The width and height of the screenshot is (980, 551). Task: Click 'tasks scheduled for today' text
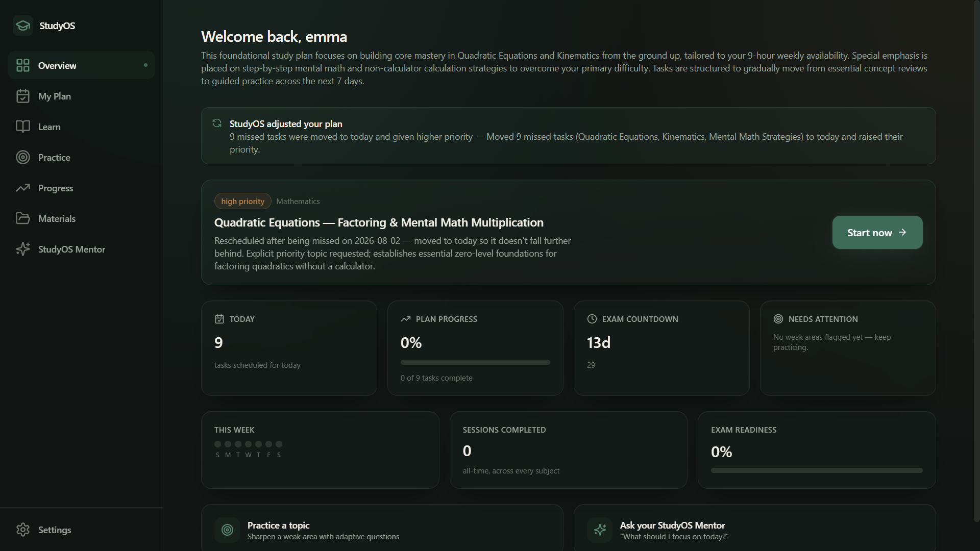(x=257, y=365)
